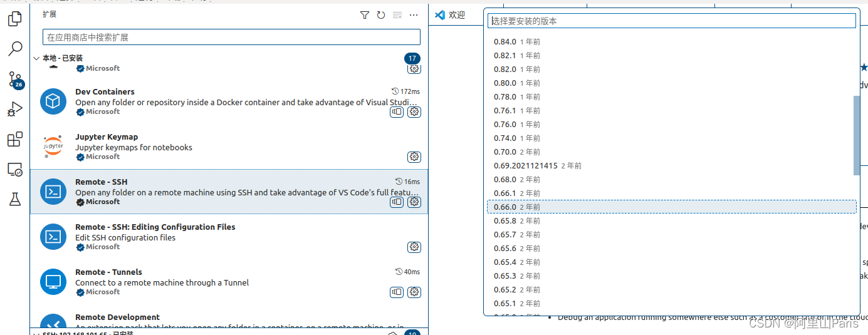Open Jupyter Keymap extension title
Screen dimensions: 868x335
107,137
